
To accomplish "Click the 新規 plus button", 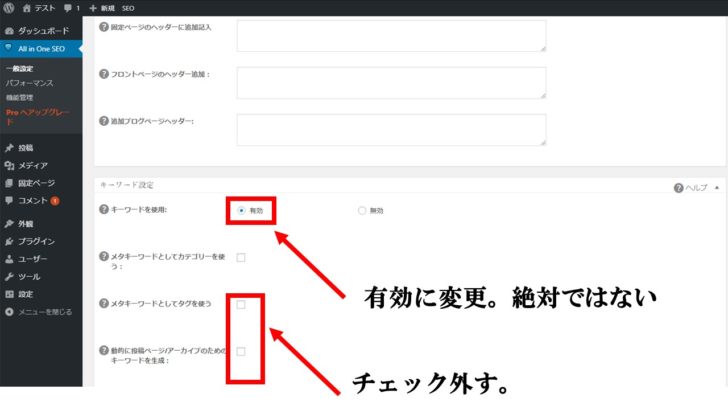I will coord(102,8).
